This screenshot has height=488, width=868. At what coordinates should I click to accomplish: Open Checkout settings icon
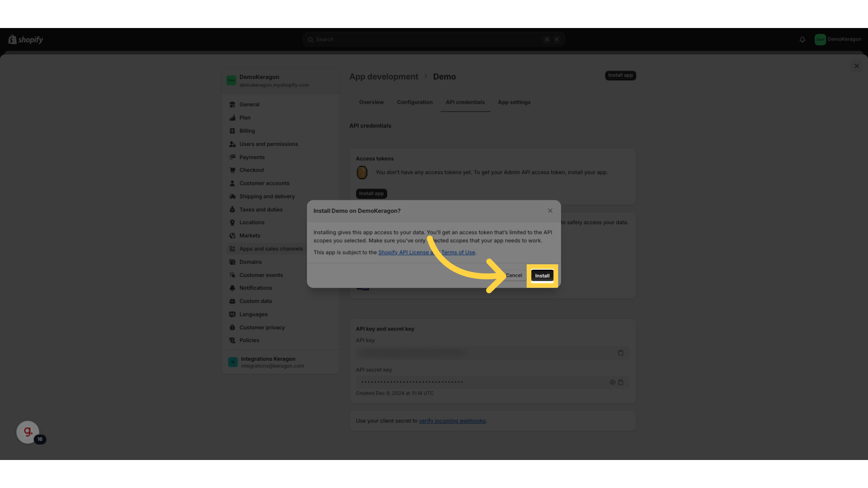(232, 170)
